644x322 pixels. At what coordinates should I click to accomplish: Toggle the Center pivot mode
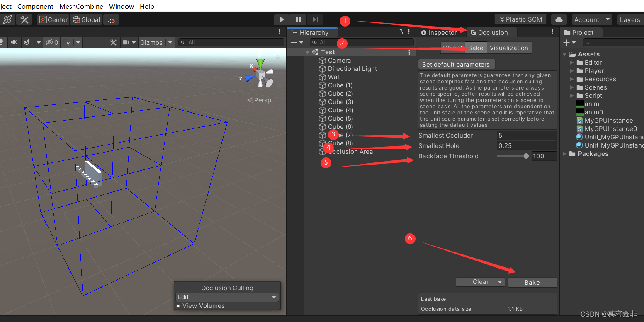pyautogui.click(x=53, y=19)
